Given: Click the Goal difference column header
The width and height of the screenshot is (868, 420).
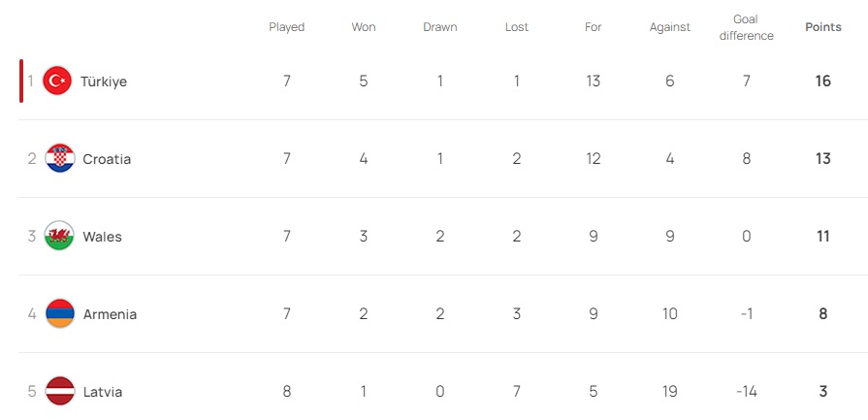Looking at the screenshot, I should click(746, 27).
